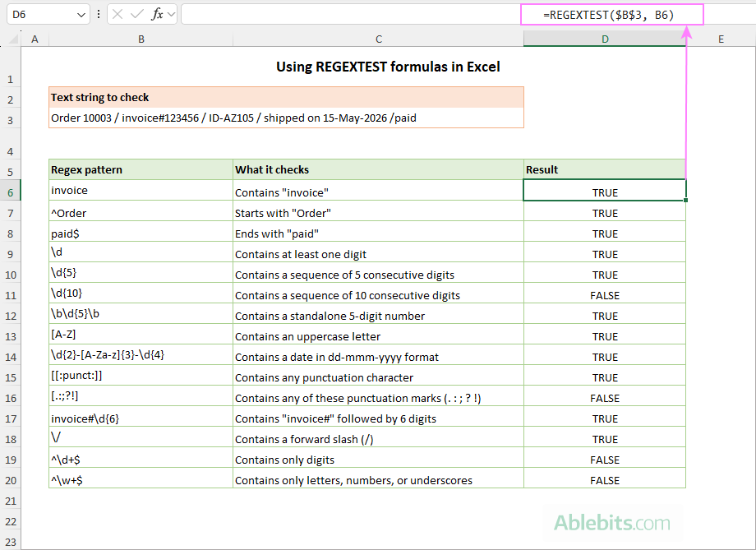Click the 'Result' header cell
The image size is (756, 550).
tap(605, 170)
